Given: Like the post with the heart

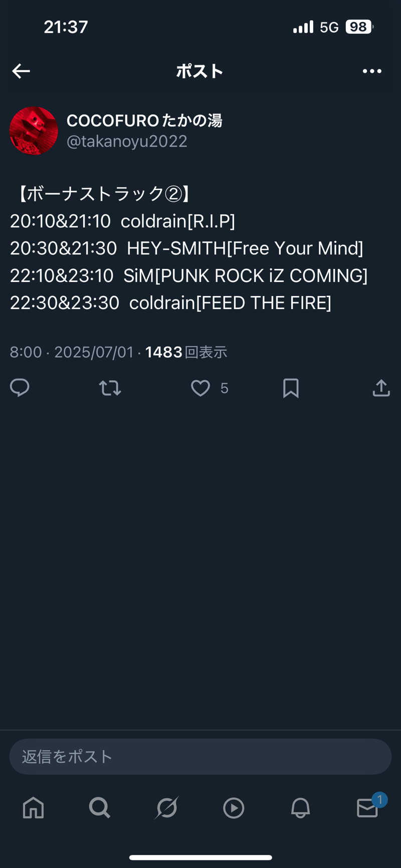Looking at the screenshot, I should pyautogui.click(x=200, y=388).
